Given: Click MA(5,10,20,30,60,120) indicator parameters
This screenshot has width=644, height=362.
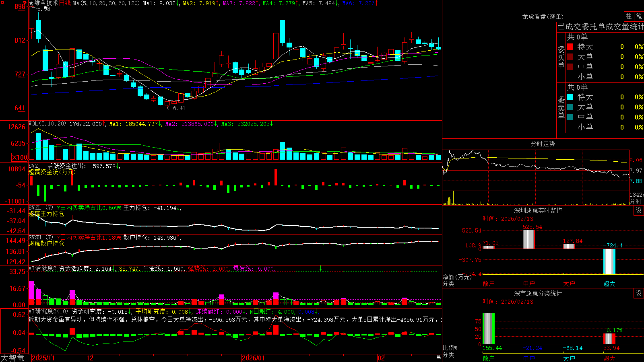Looking at the screenshot, I should click(106, 3).
